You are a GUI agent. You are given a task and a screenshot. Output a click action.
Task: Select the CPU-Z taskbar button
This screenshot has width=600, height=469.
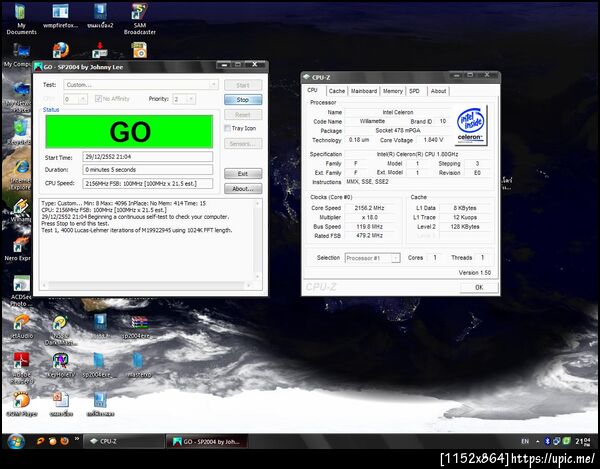pyautogui.click(x=124, y=441)
